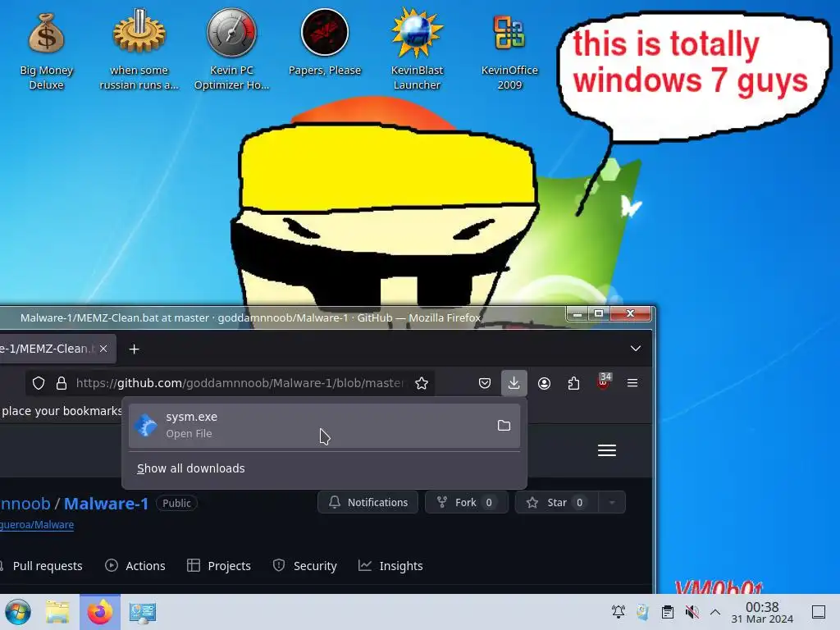Screen dimensions: 840x630
Task: Click the tray icon beside the bell
Action: coord(643,611)
